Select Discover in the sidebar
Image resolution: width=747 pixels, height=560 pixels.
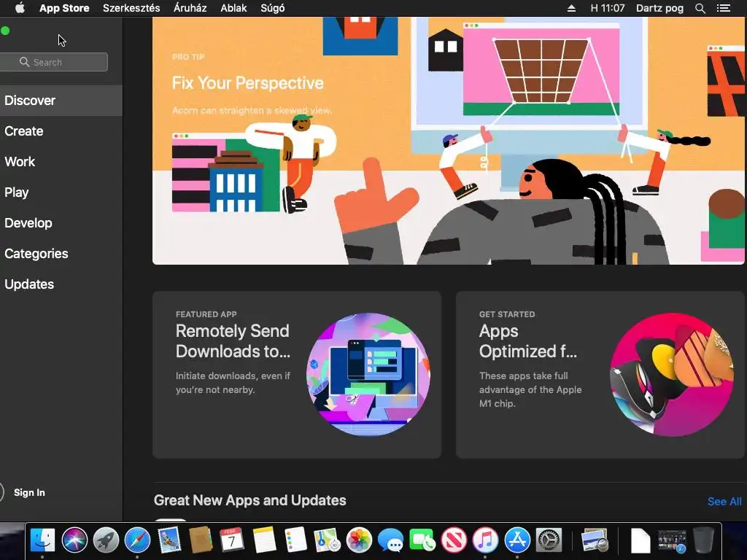click(61, 101)
